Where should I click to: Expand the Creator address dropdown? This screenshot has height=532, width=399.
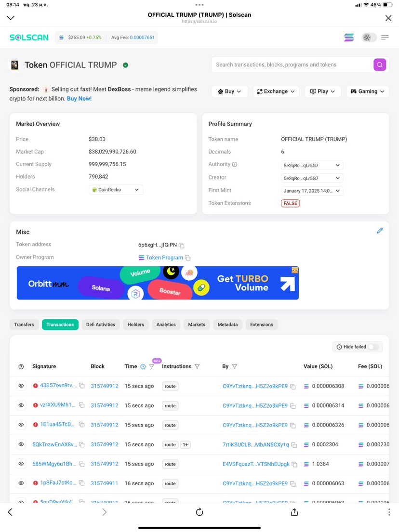(x=312, y=178)
